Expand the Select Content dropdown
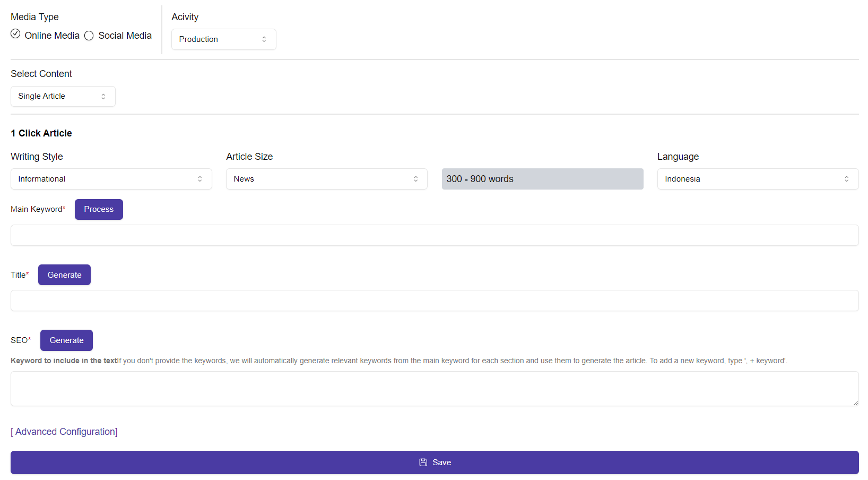 63,96
